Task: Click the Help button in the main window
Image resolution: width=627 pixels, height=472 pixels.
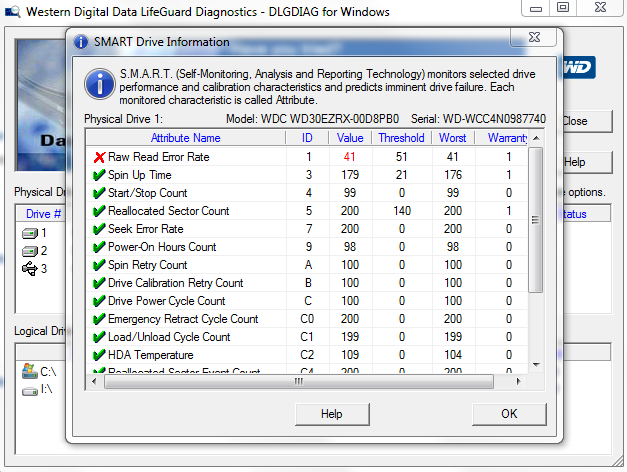Action: coord(587,162)
